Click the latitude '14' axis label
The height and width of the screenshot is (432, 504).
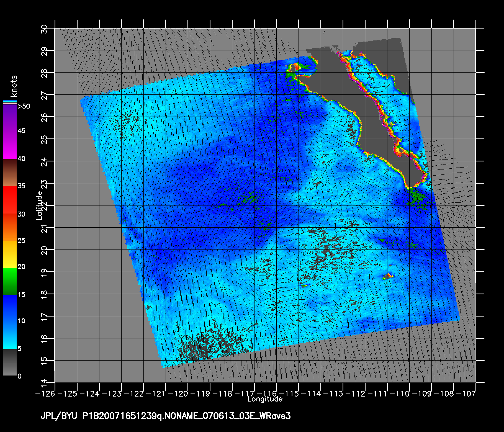[44, 383]
